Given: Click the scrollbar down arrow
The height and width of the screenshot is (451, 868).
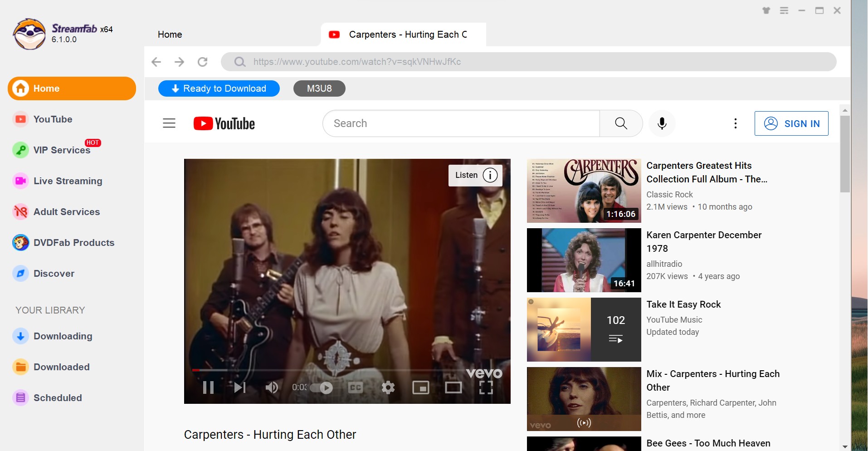Looking at the screenshot, I should [x=845, y=446].
